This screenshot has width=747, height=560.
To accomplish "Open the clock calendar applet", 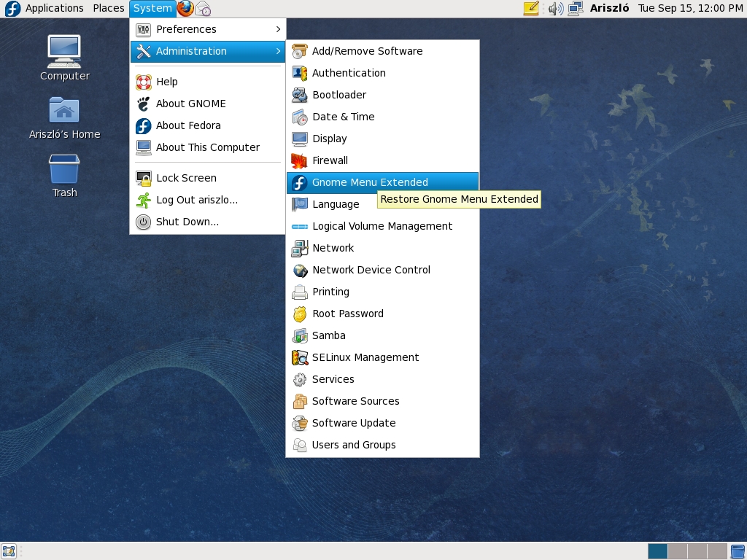I will [x=690, y=8].
